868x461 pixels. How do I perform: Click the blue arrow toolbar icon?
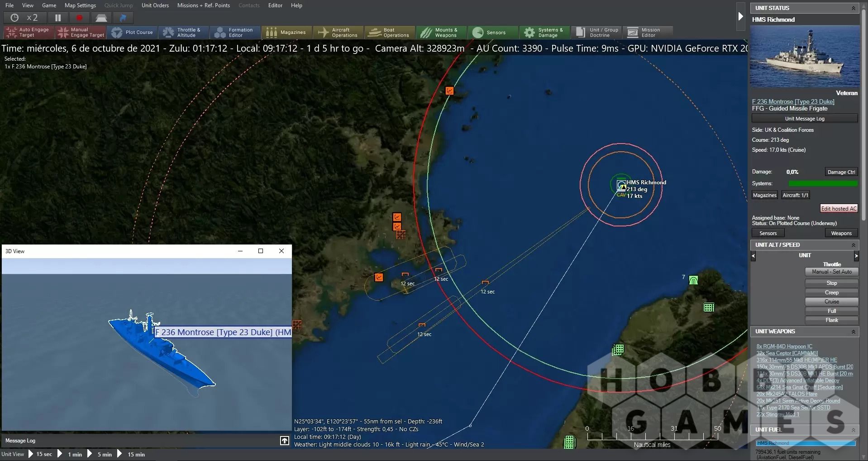123,18
